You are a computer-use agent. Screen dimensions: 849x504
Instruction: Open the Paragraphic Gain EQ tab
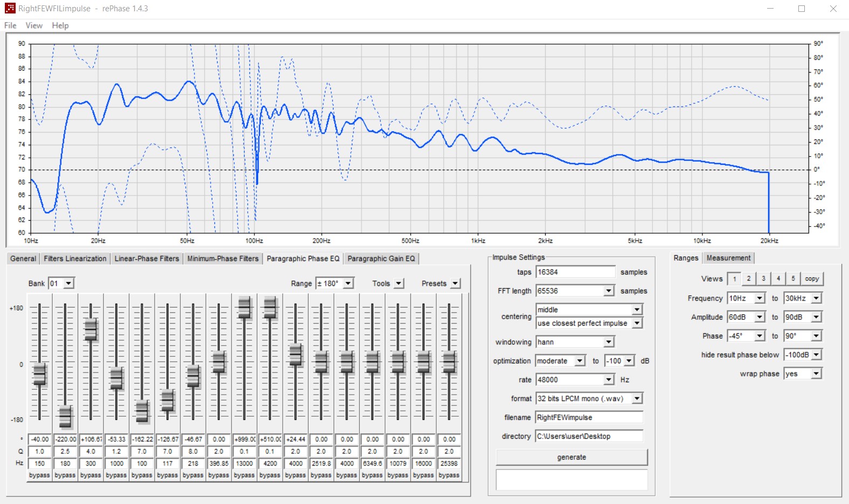(381, 258)
